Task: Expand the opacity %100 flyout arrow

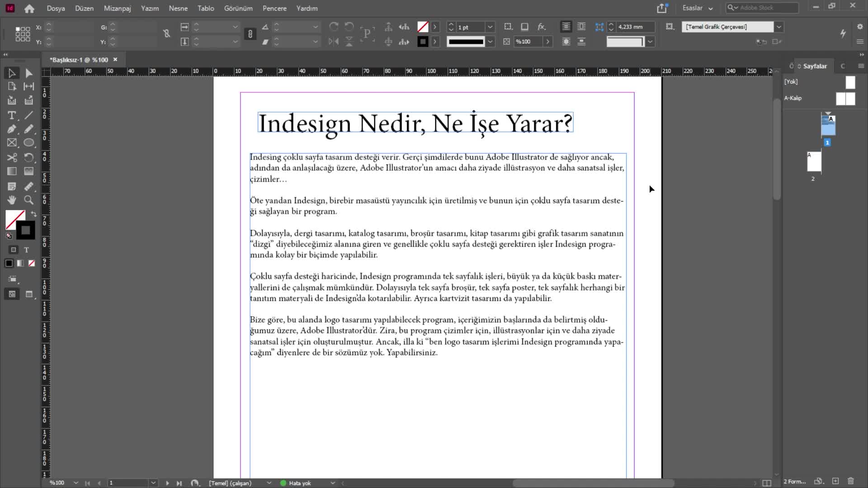Action: click(548, 42)
